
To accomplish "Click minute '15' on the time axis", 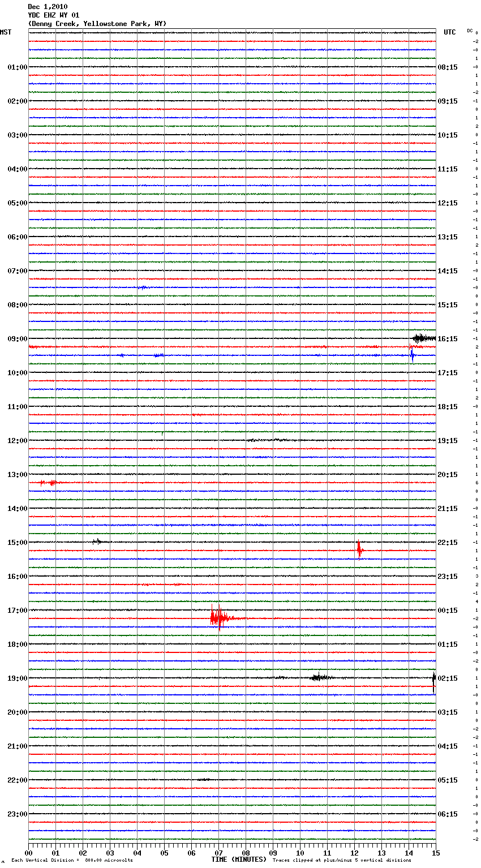I will point(436,853).
